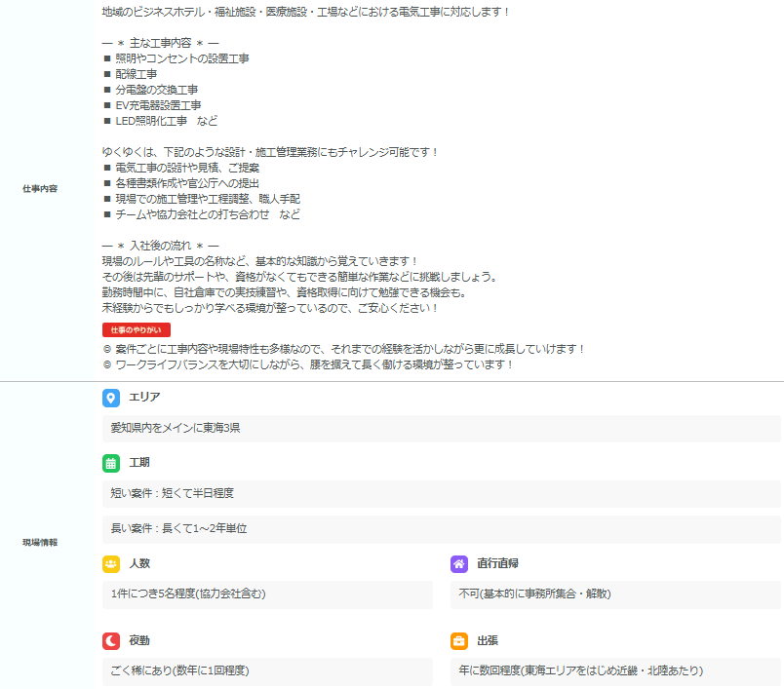Click the line starting 勤務時間中に、自社倉庫
The width and height of the screenshot is (784, 689).
coord(284,292)
